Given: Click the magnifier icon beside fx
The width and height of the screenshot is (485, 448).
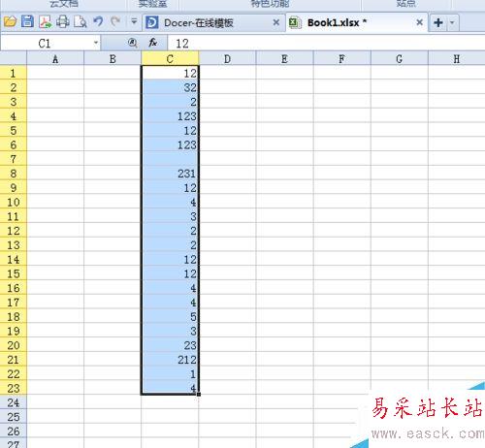Looking at the screenshot, I should tap(133, 43).
